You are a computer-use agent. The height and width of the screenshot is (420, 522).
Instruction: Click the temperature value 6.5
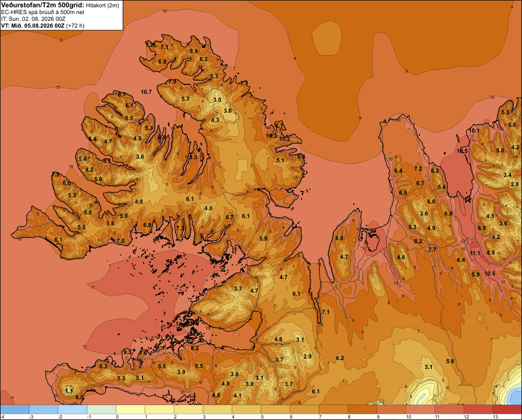point(199,366)
